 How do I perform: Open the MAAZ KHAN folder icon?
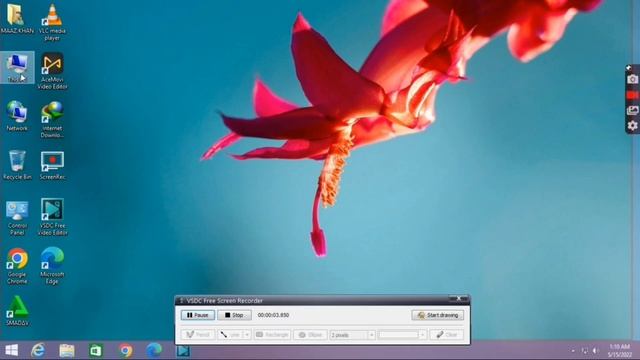click(x=17, y=19)
